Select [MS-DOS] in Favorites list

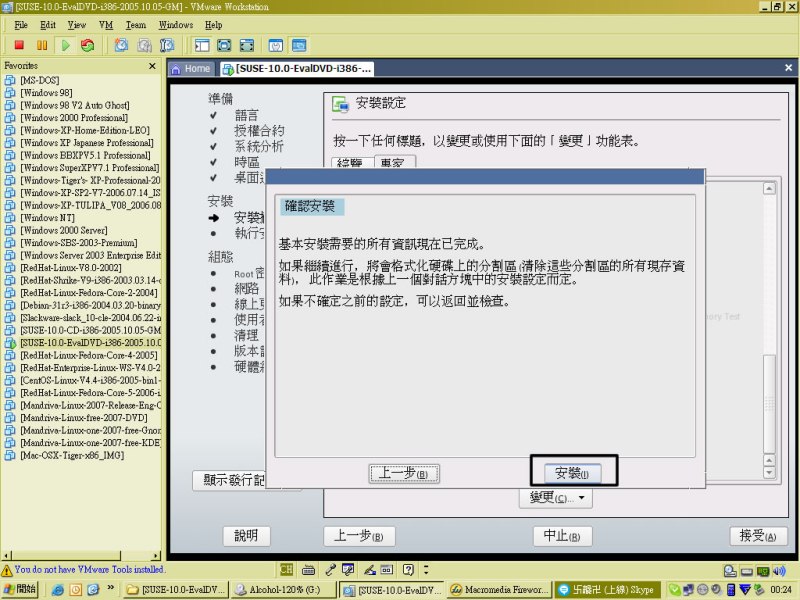[x=39, y=80]
